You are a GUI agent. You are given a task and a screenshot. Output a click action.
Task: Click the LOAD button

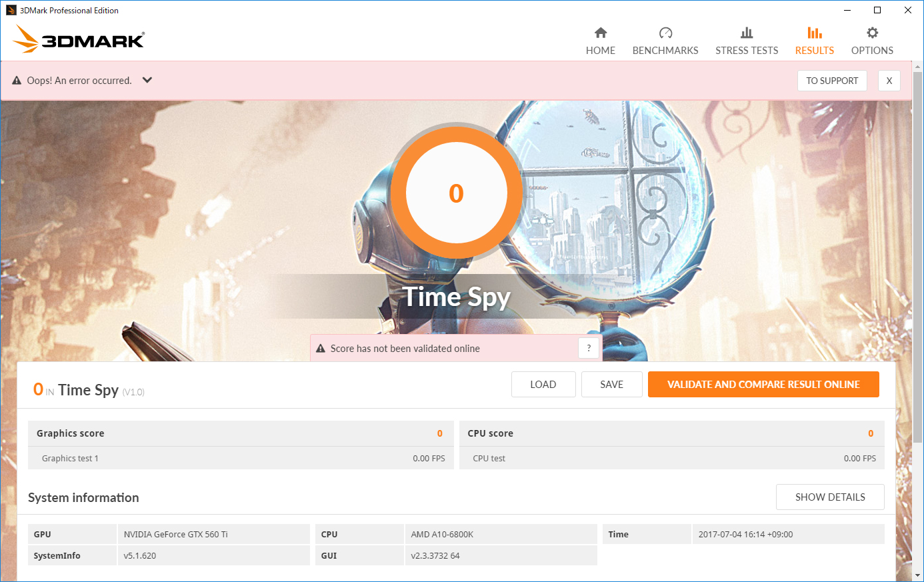tap(543, 384)
